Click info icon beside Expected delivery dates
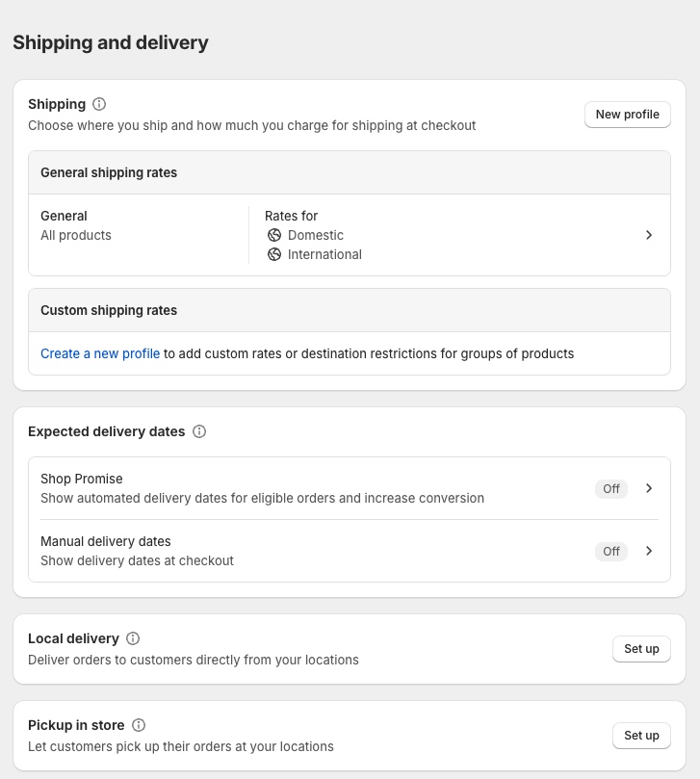Image resolution: width=700 pixels, height=779 pixels. pos(199,431)
